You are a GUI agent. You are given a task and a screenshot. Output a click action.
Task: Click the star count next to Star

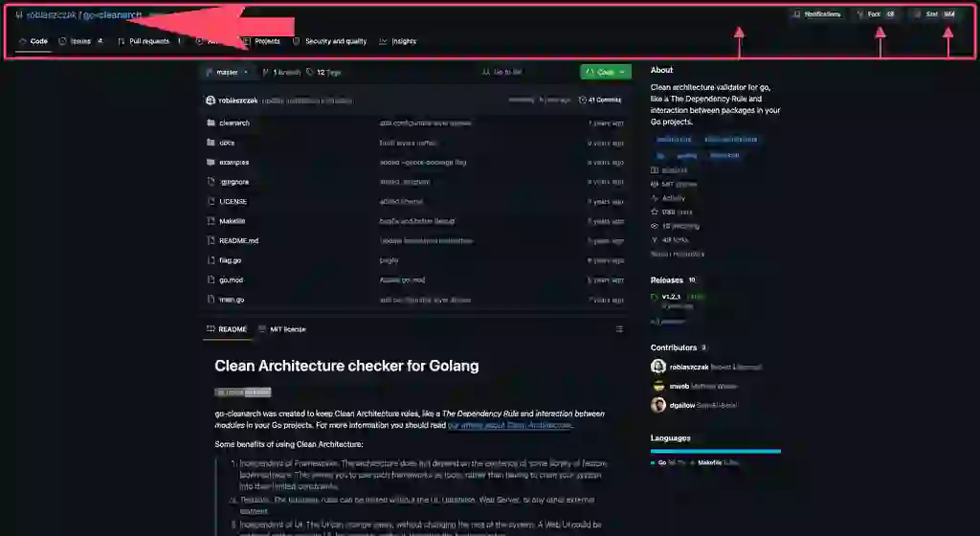949,13
